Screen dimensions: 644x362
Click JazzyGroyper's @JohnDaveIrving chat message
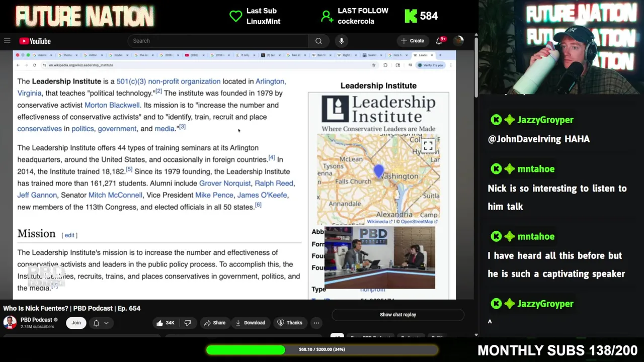[x=538, y=139]
